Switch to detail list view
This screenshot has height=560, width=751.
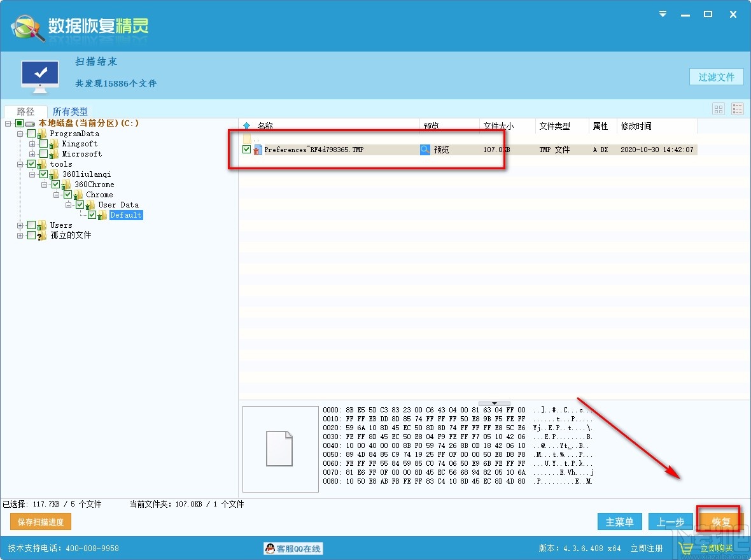tap(737, 109)
